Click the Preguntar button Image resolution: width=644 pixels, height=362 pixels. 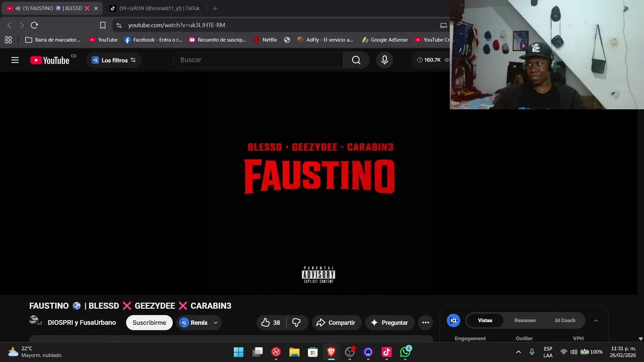[x=389, y=323]
